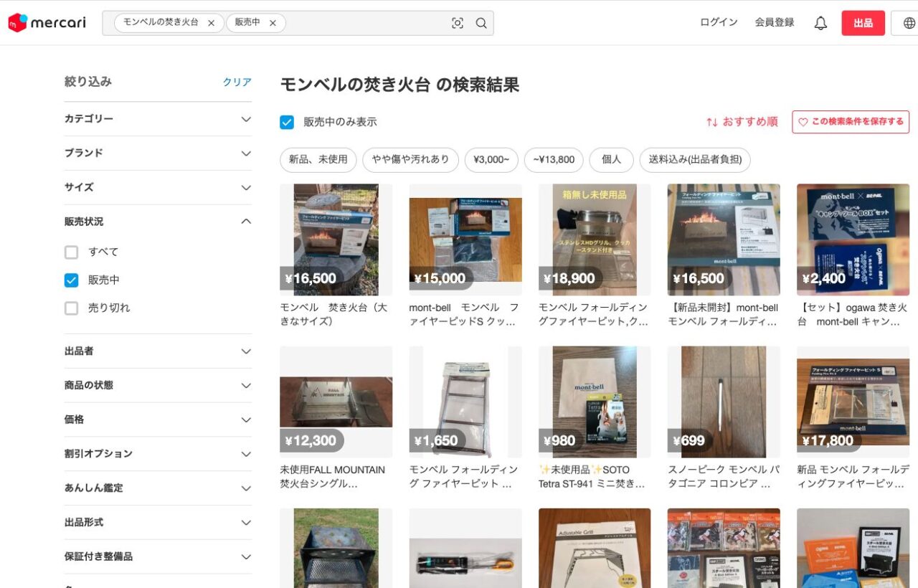Click the search magnifier icon

481,23
